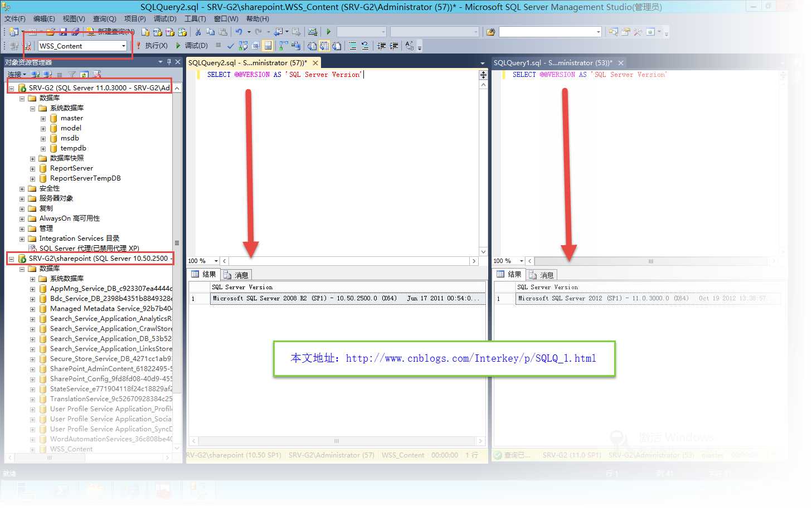The width and height of the screenshot is (812, 511).
Task: Click the pin auto-hide icon on Object Explorer
Action: click(169, 62)
